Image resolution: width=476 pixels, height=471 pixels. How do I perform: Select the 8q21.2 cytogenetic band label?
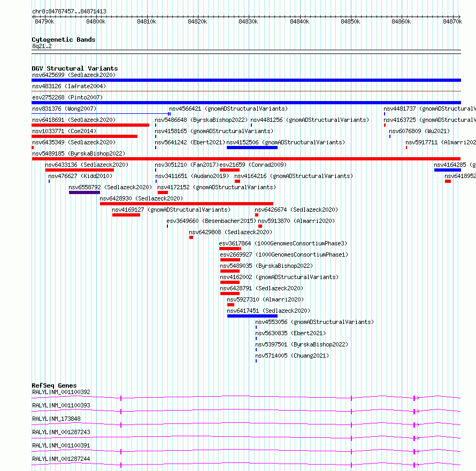(x=42, y=46)
